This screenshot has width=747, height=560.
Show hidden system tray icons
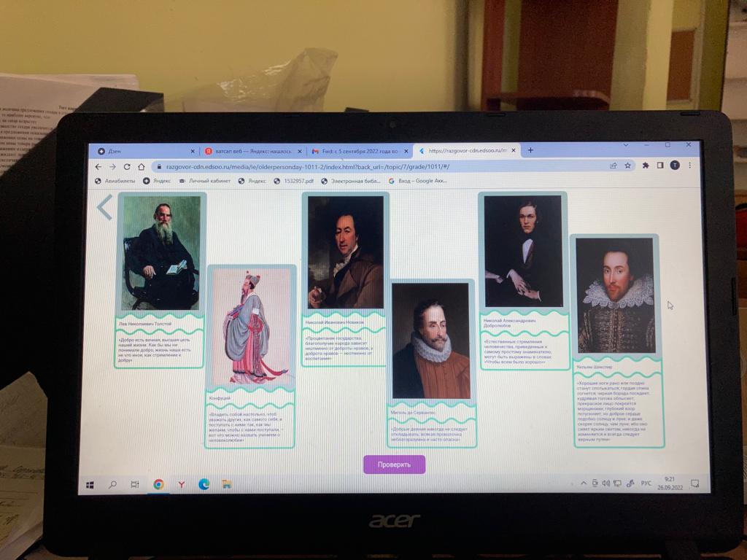click(584, 483)
